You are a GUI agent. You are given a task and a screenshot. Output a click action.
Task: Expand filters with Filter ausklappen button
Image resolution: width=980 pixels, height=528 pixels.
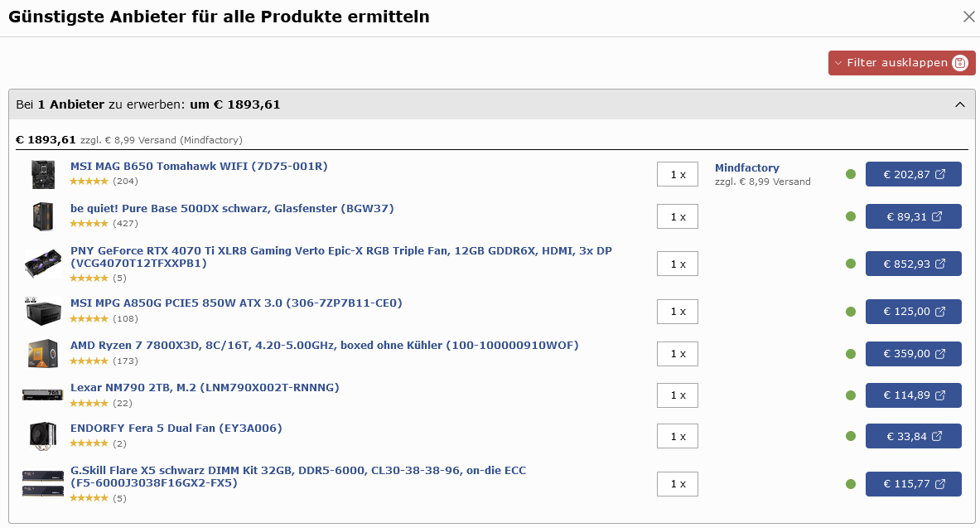893,63
